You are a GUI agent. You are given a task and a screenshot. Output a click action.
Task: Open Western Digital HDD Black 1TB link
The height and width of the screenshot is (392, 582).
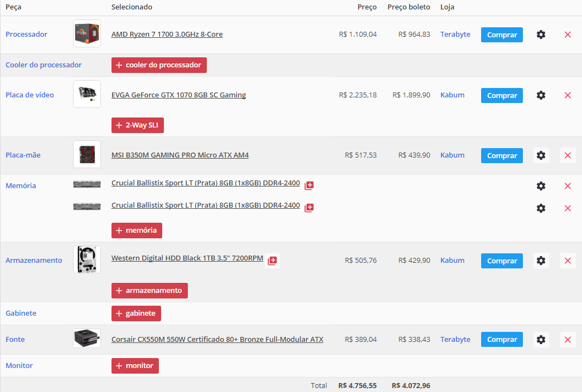pyautogui.click(x=187, y=258)
